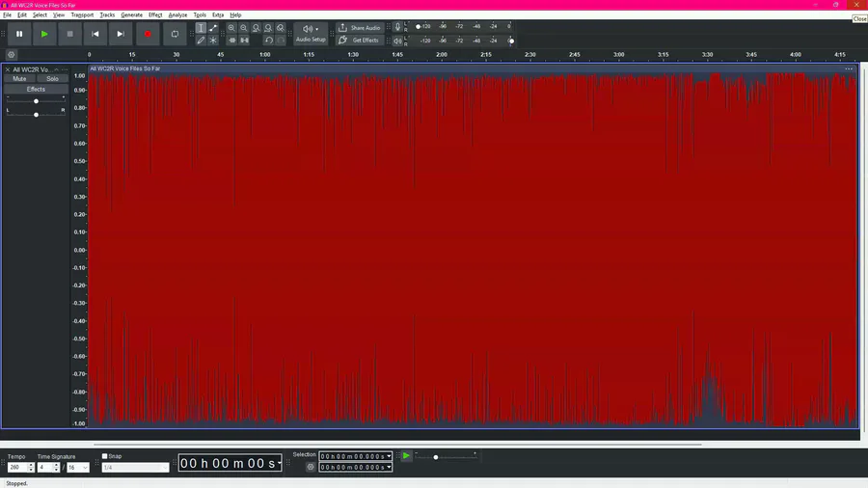
Task: Silence audio selection icon
Action: (x=244, y=40)
